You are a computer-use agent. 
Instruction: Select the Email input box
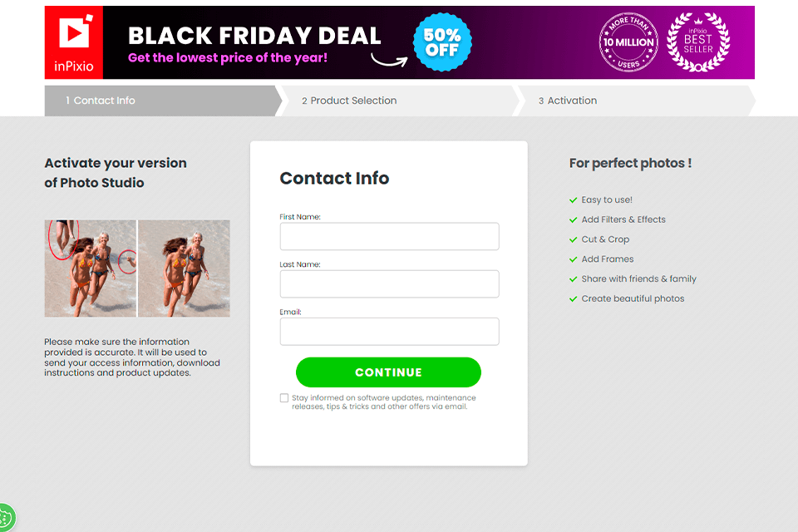(x=389, y=331)
